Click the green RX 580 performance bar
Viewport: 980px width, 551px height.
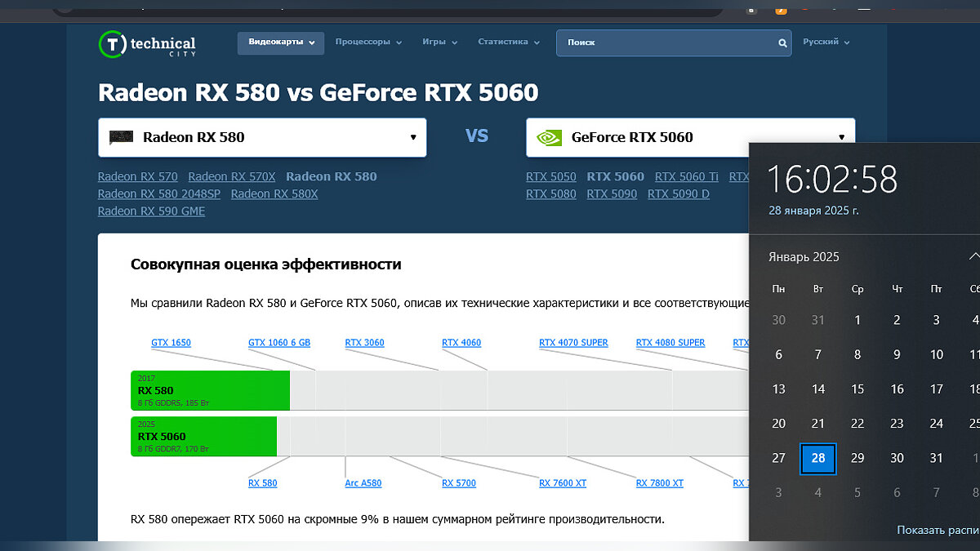pyautogui.click(x=210, y=390)
